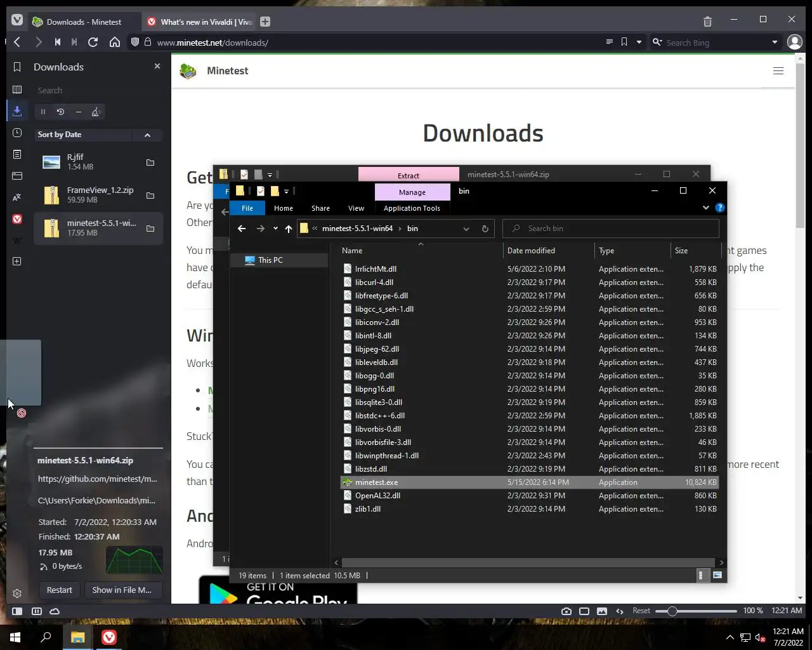Open the File menu in Explorer

247,208
